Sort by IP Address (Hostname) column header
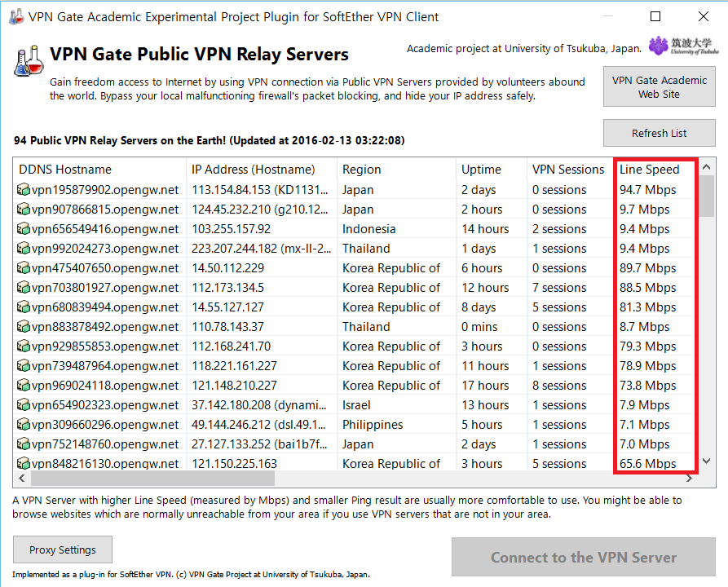Image resolution: width=728 pixels, height=587 pixels. [x=262, y=169]
